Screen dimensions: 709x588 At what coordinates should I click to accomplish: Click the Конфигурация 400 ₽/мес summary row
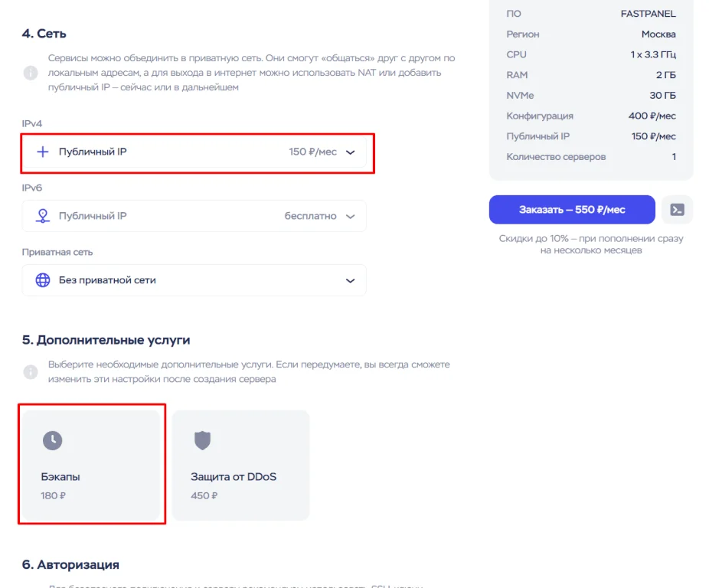[x=590, y=116]
